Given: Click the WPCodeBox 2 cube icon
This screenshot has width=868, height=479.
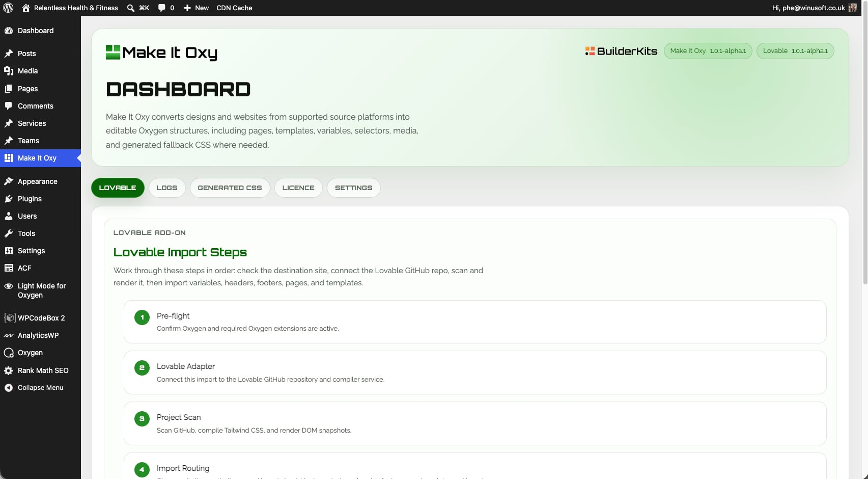Looking at the screenshot, I should pyautogui.click(x=10, y=318).
